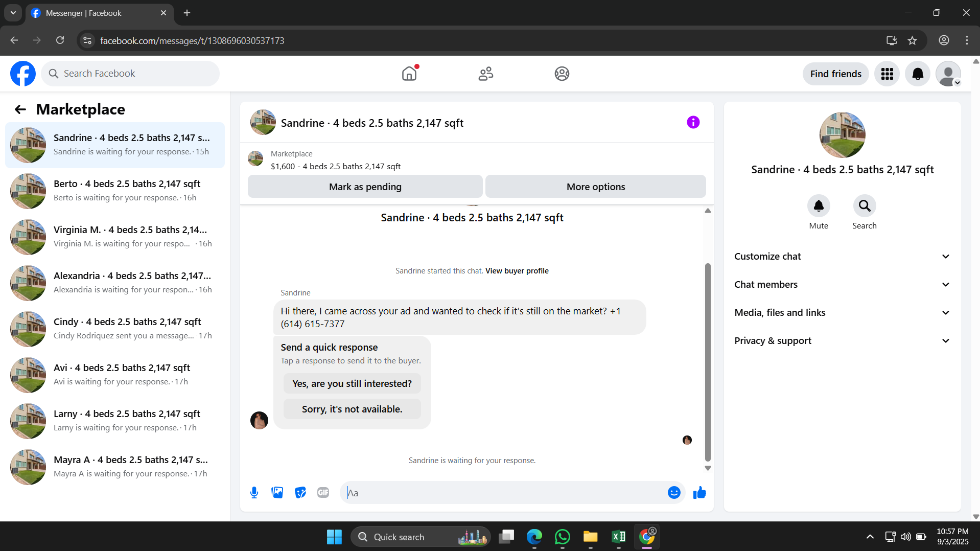Click the browser address bar URL
This screenshot has height=551, width=980.
(x=192, y=40)
